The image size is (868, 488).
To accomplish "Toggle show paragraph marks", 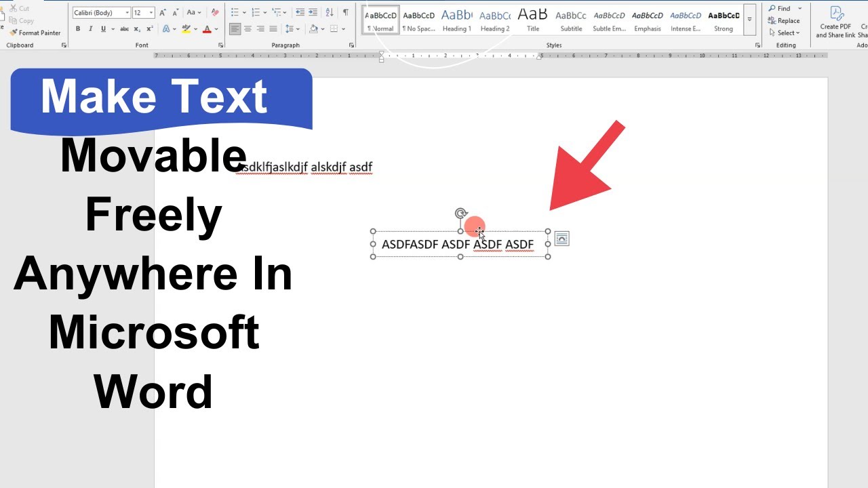I will coord(346,12).
